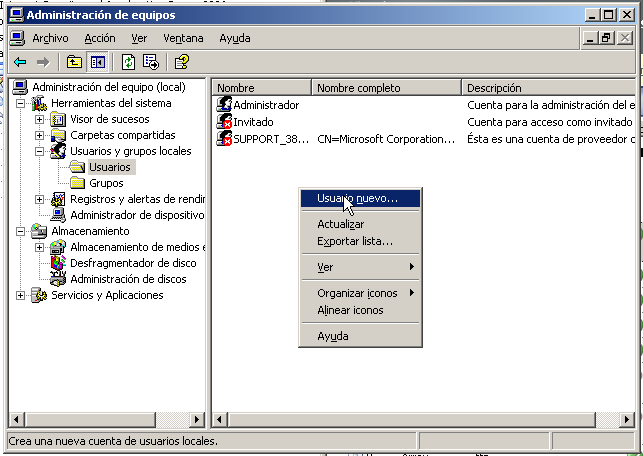Select the Grupos tree item
The height and width of the screenshot is (456, 643).
106,183
